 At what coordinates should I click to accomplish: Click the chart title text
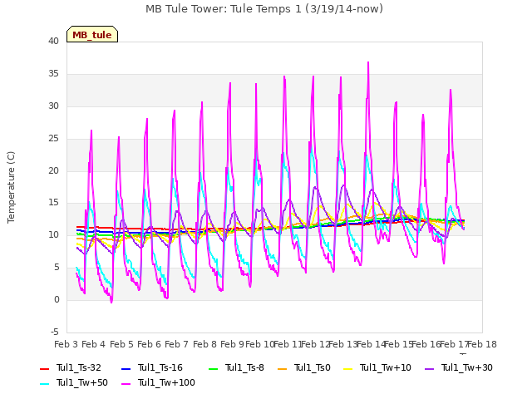(x=264, y=9)
